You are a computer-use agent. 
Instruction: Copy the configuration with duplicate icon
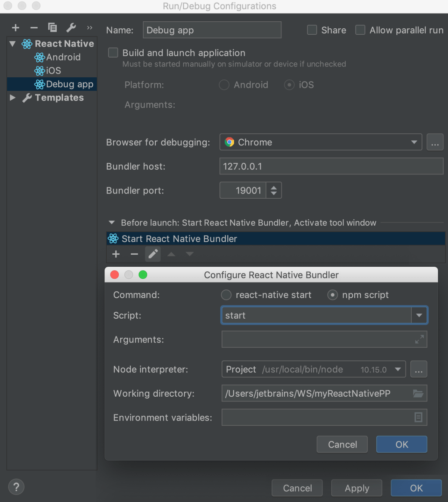52,27
